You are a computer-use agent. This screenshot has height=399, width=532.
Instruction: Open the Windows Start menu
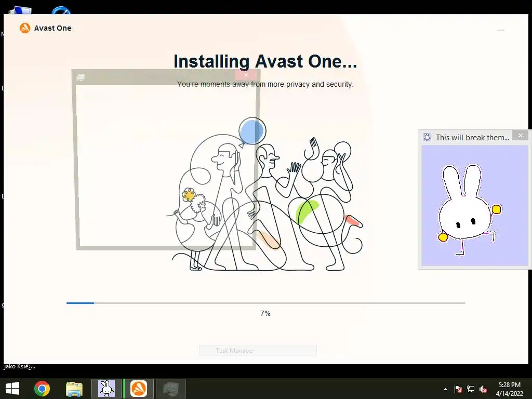point(12,389)
